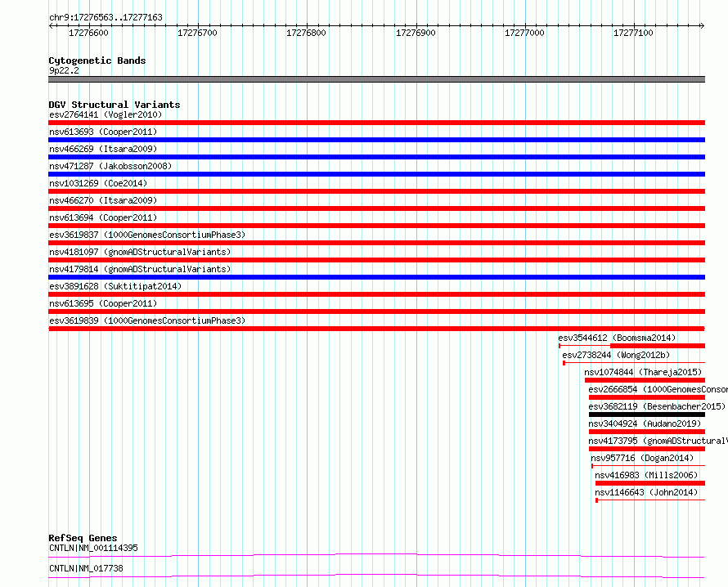The image size is (728, 587).
Task: Open nsv466270 (Itsara2009) label
Action: (103, 200)
